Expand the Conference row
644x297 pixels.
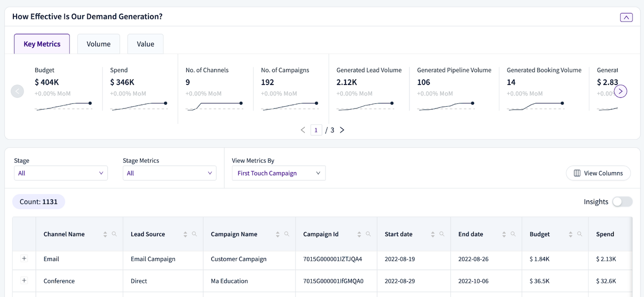[24, 280]
